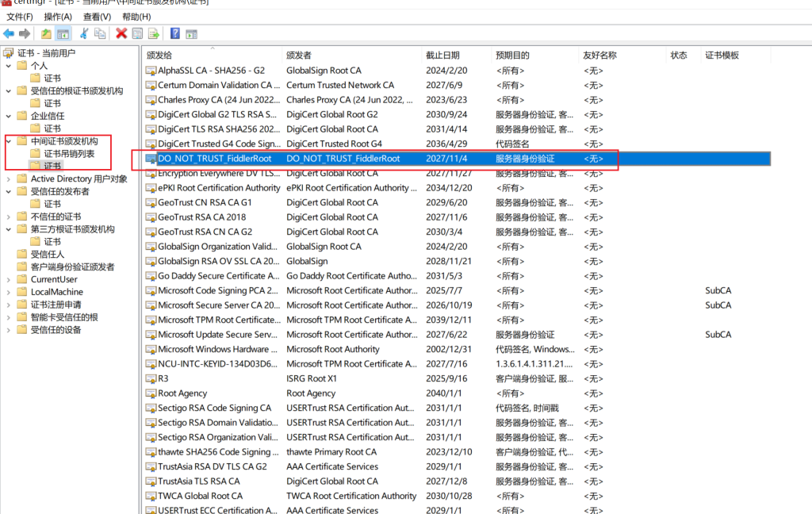Open help via blue question mark icon
This screenshot has width=812, height=514.
pyautogui.click(x=175, y=34)
